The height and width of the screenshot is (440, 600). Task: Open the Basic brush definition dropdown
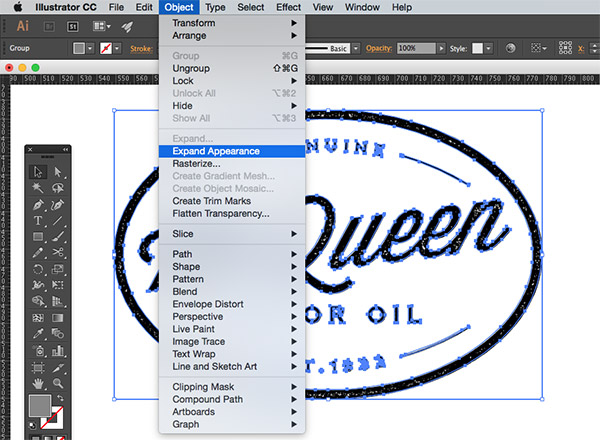point(356,49)
